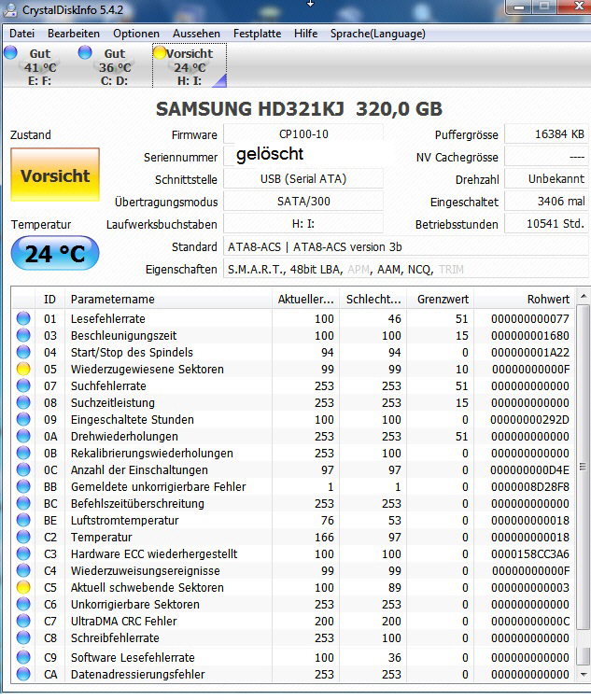This screenshot has width=591, height=700.
Task: Open the Datei menu
Action: point(21,34)
